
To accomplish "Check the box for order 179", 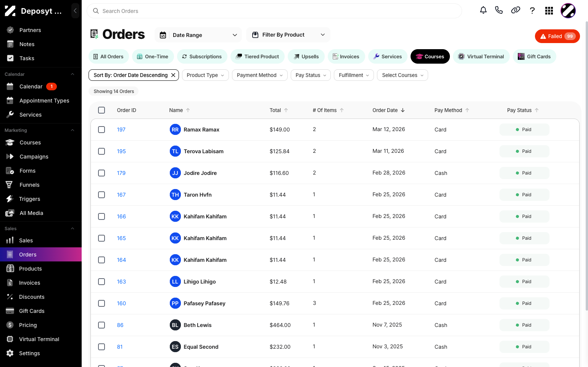I will pyautogui.click(x=101, y=173).
